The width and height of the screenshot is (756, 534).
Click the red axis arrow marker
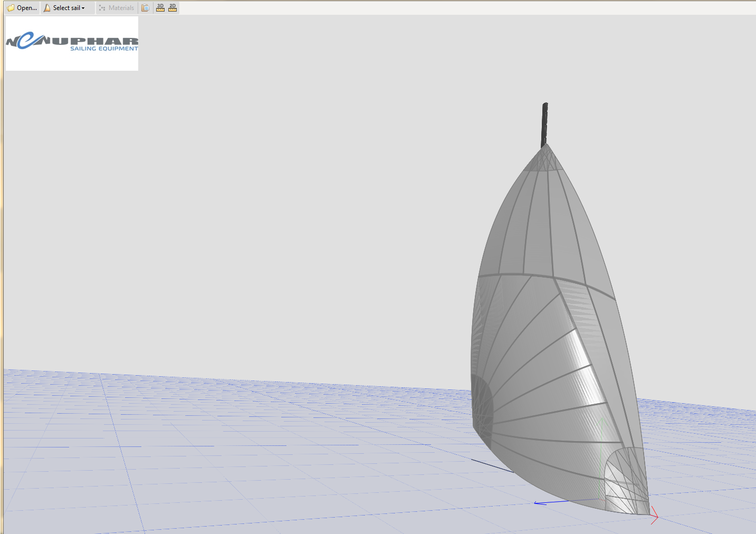click(x=654, y=515)
